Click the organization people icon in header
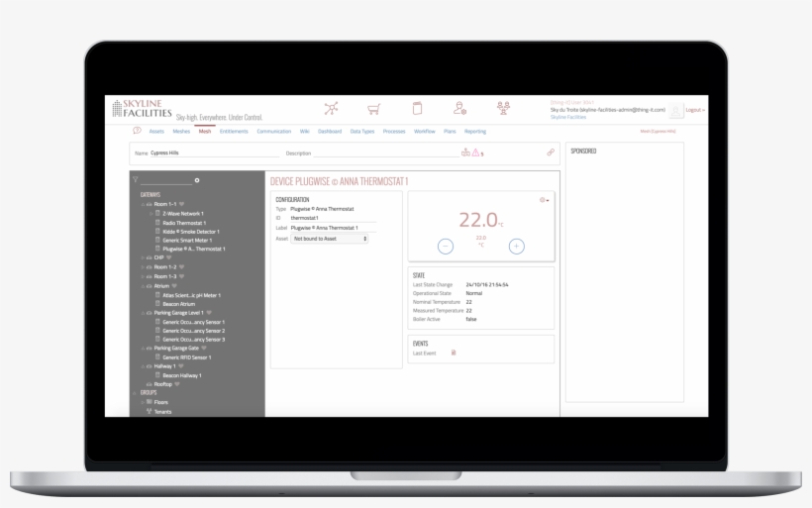 tap(503, 109)
